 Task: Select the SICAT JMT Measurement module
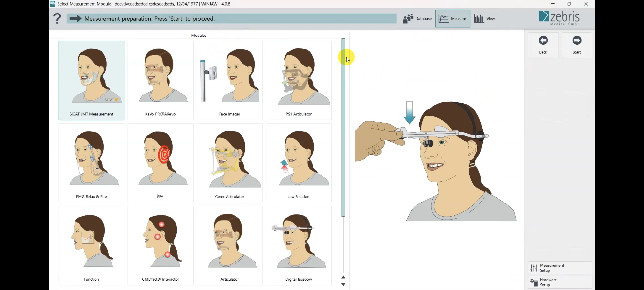click(x=91, y=80)
